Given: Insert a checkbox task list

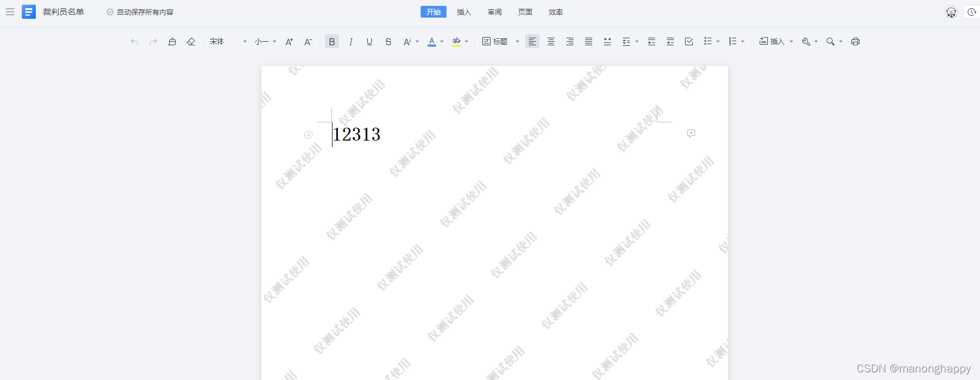Looking at the screenshot, I should coord(689,42).
